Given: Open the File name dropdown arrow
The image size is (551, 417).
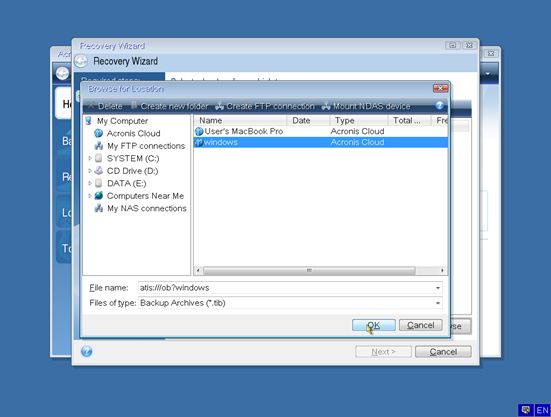Looking at the screenshot, I should coord(438,288).
